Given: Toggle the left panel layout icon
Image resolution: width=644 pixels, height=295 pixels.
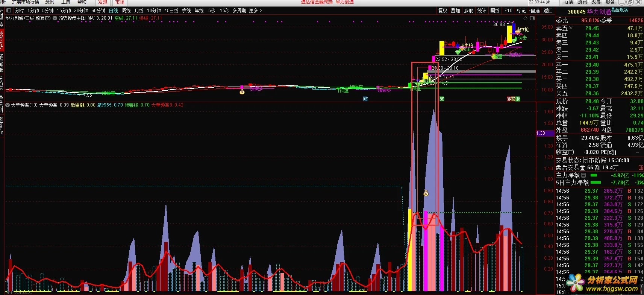Looking at the screenshot, I should [9, 11].
